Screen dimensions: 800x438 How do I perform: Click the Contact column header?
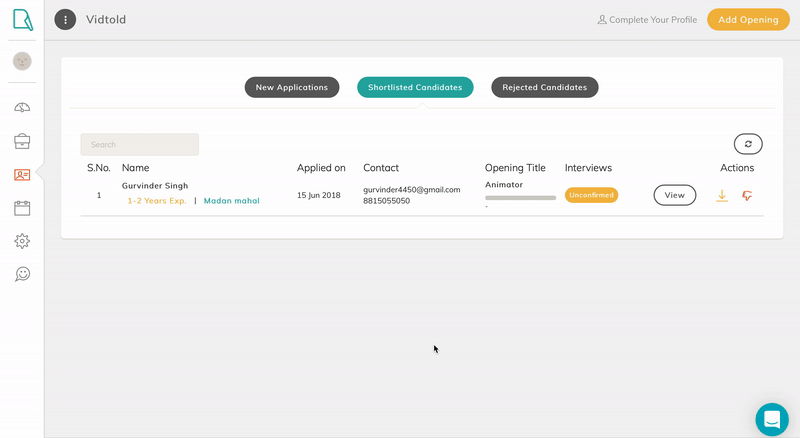381,167
